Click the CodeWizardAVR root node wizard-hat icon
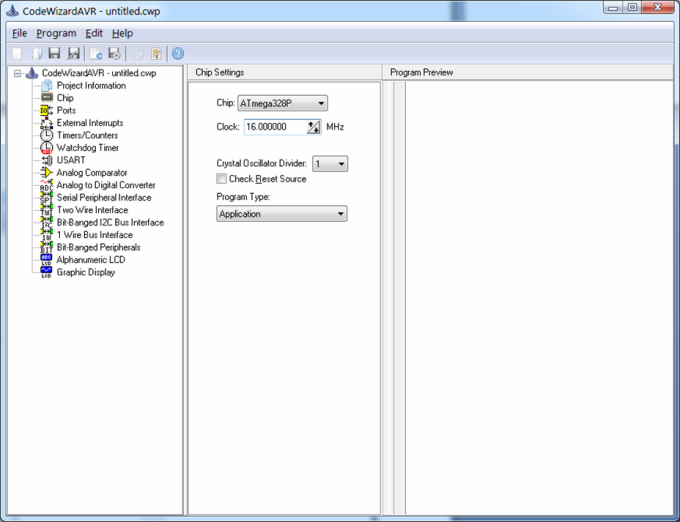This screenshot has height=522, width=680. pos(32,73)
